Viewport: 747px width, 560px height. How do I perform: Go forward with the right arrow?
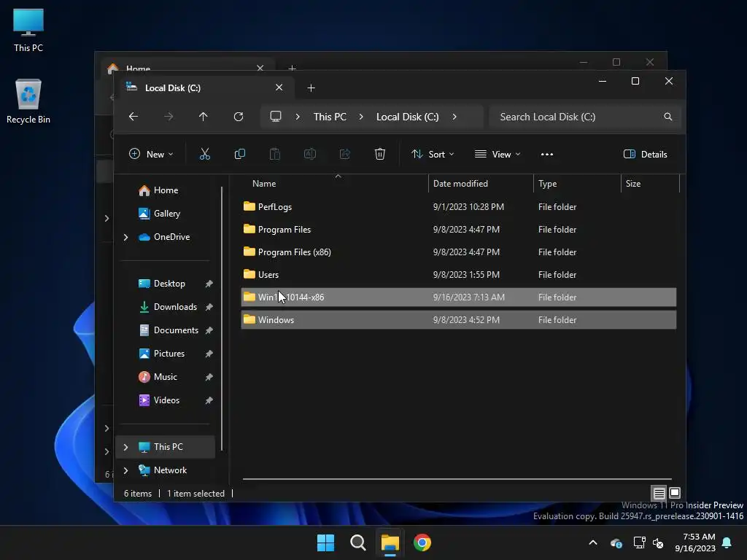(169, 117)
